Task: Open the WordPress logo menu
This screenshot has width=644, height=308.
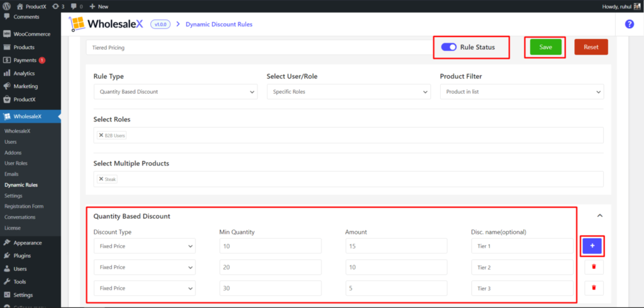Action: (7, 6)
